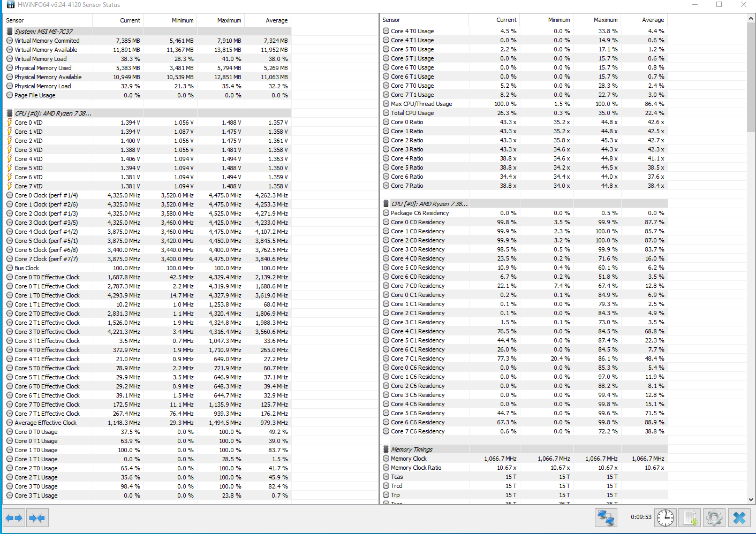The width and height of the screenshot is (756, 534).
Task: Click the icon beside Virtual Memory Commited
Action: pos(10,41)
